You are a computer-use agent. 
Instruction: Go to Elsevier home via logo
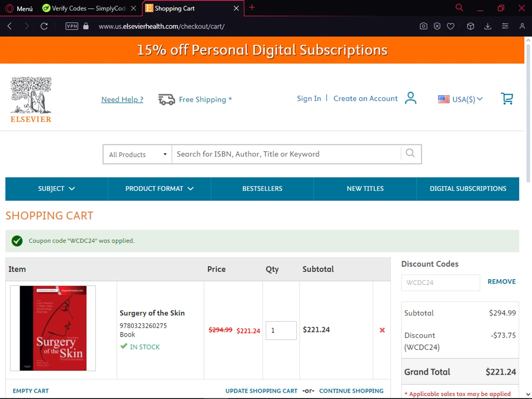(x=31, y=100)
